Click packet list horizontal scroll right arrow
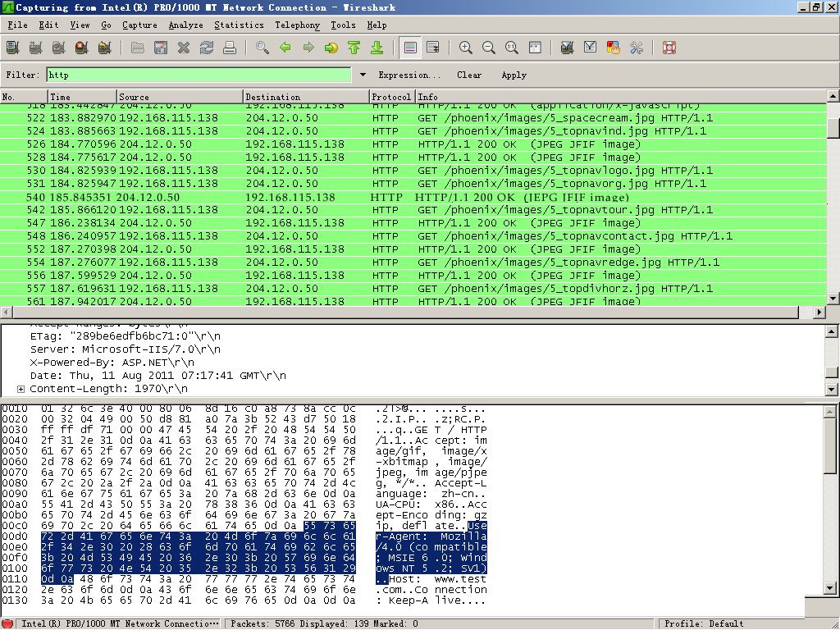Viewport: 840px width, 630px height. click(819, 312)
